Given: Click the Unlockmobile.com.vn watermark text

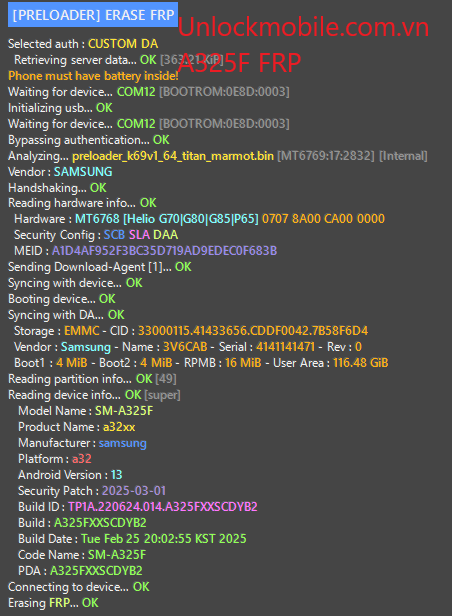Looking at the screenshot, I should [x=303, y=28].
